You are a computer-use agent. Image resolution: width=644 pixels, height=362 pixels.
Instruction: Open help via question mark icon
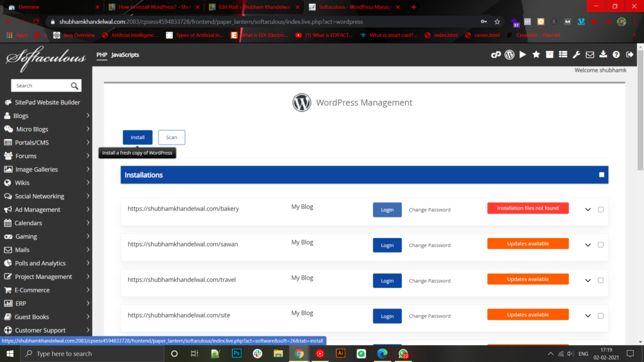[x=616, y=55]
